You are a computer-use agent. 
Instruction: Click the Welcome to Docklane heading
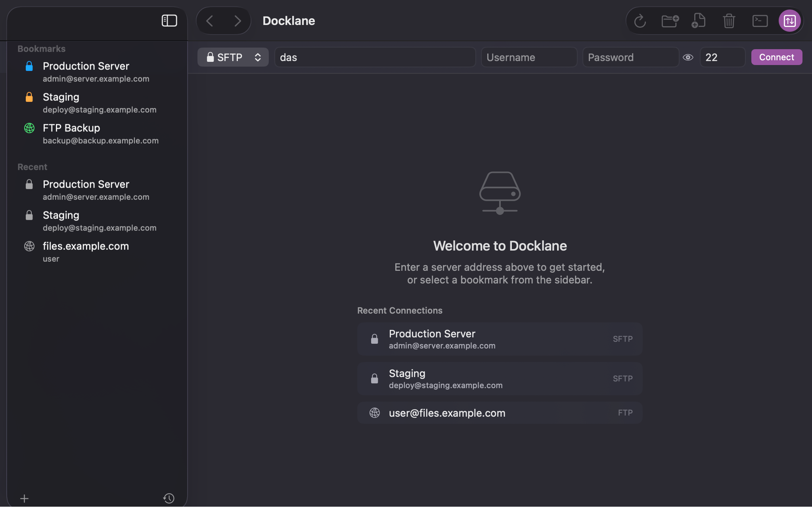click(x=500, y=246)
